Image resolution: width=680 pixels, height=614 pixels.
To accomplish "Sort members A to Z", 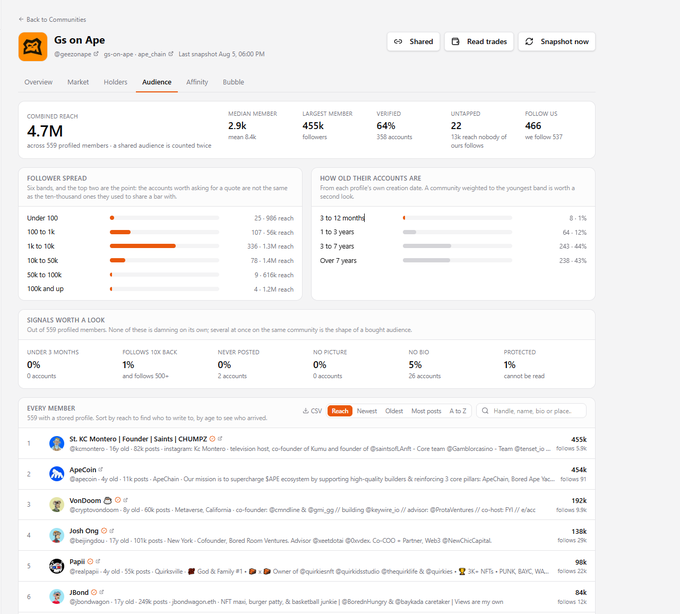I will (458, 411).
